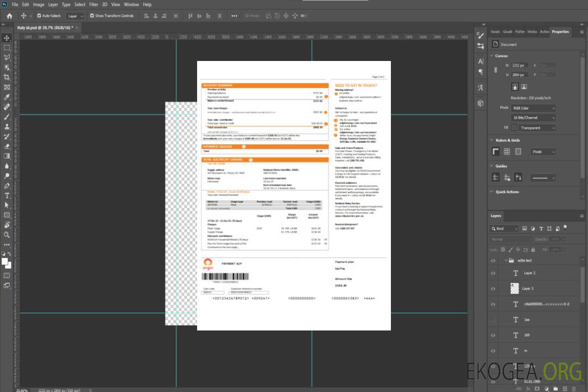Screen dimensions: 588x392
Task: Enable the Auto-Select checkbox
Action: (x=39, y=16)
